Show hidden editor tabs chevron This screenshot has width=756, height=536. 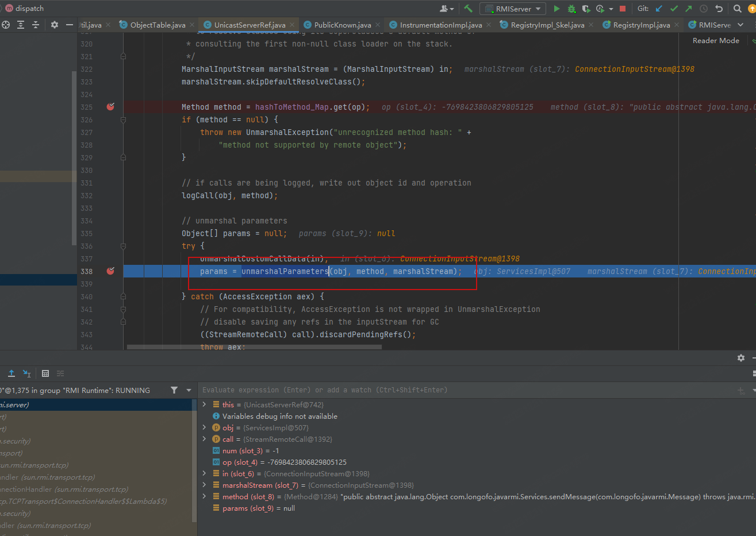tap(740, 25)
